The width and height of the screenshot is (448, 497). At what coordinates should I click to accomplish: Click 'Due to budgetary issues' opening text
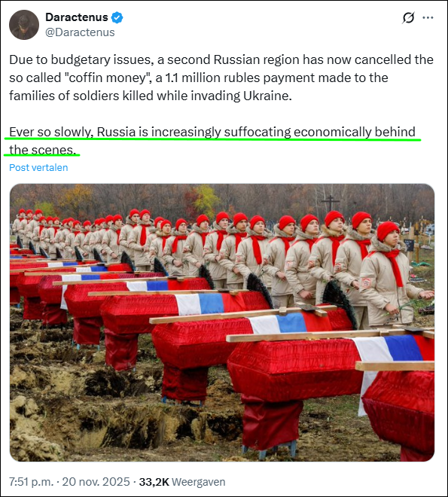pyautogui.click(x=81, y=59)
